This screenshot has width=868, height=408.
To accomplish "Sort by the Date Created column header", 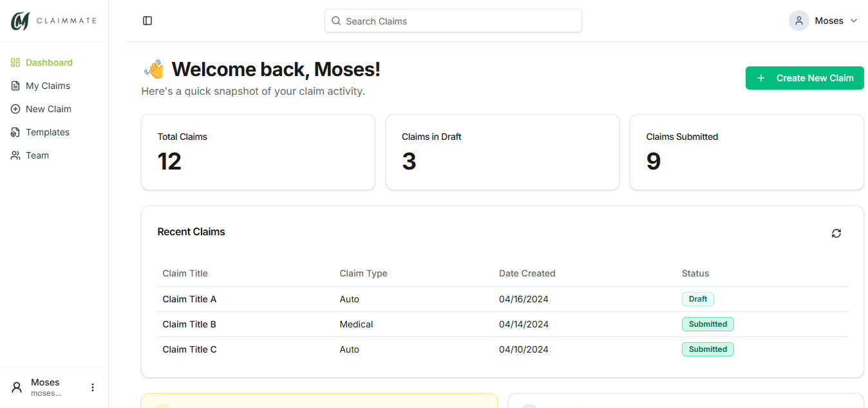I will 527,273.
